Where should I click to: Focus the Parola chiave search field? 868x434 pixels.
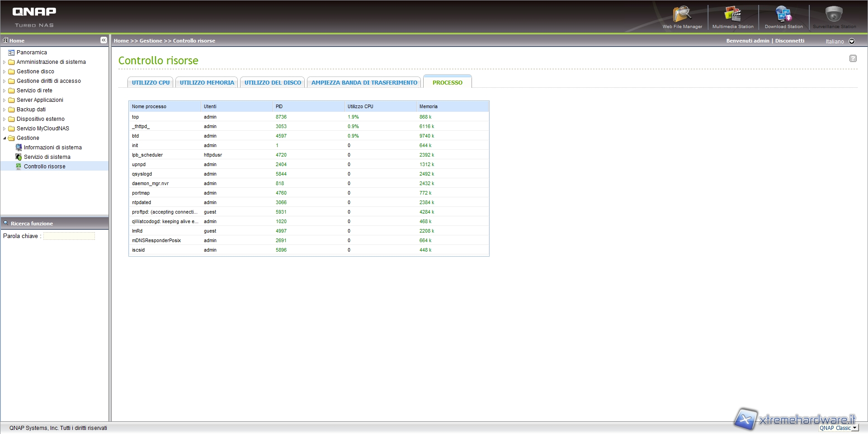click(x=69, y=236)
